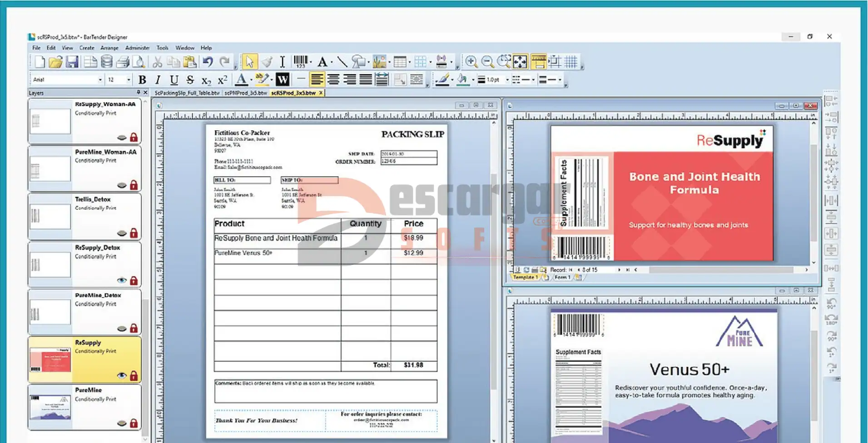
Task: Open the line thickness 1.0pt dropdown
Action: (x=507, y=80)
